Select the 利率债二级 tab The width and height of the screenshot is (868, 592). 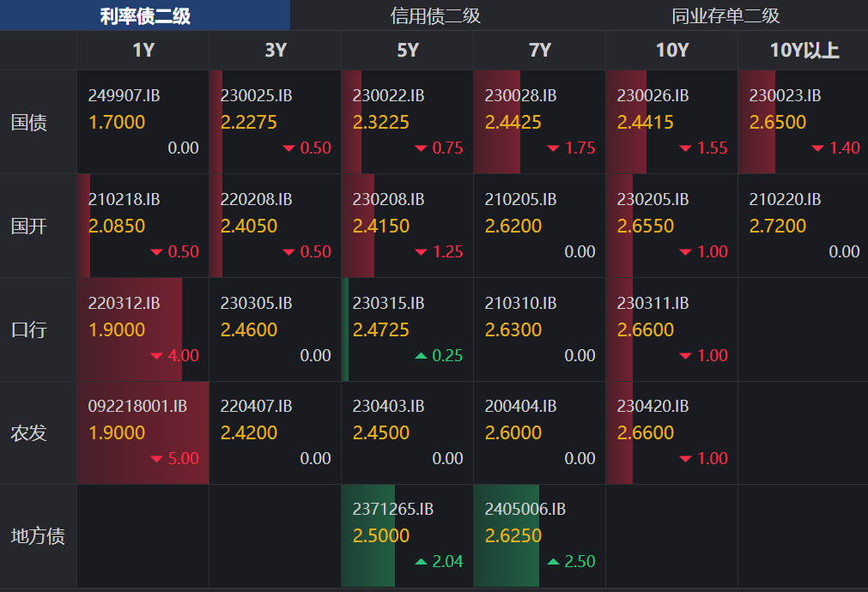point(144,15)
